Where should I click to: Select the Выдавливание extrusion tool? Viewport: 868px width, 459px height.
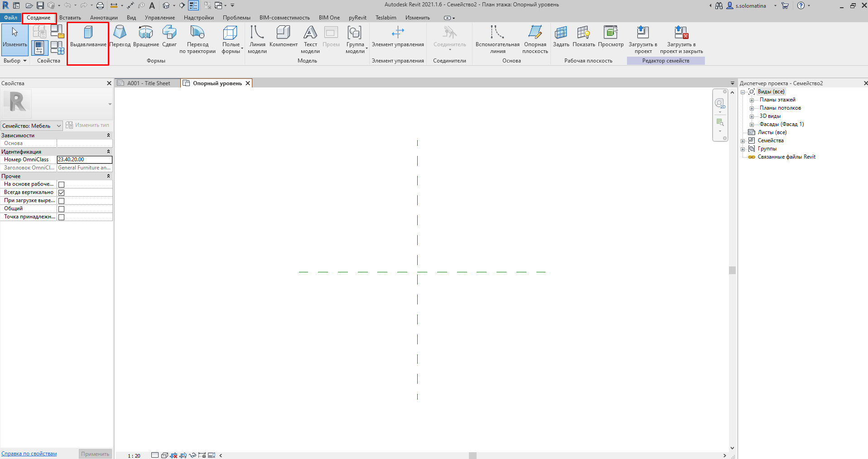point(88,37)
